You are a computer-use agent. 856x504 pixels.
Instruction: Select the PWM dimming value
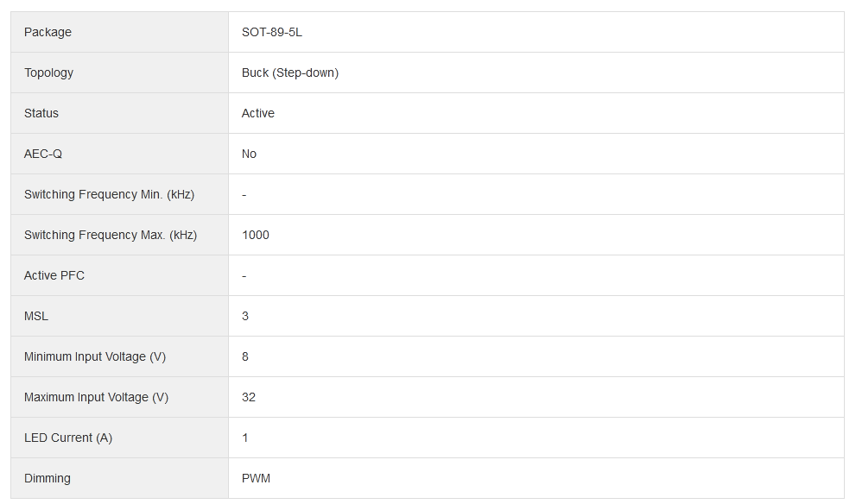256,479
